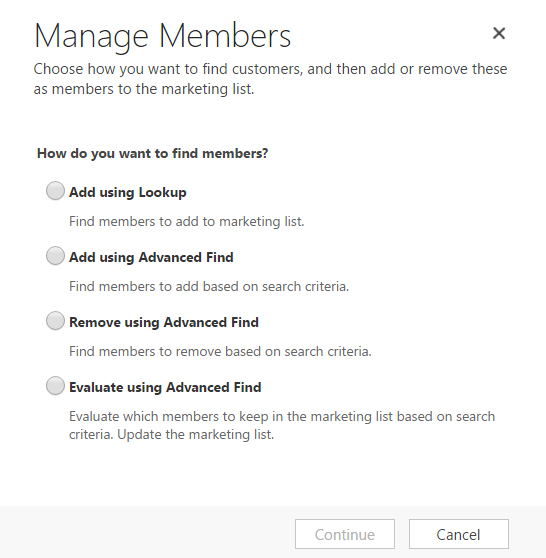Click the "Evaluate which members to keep" description
Viewport: 546px width, 558px height.
point(282,426)
